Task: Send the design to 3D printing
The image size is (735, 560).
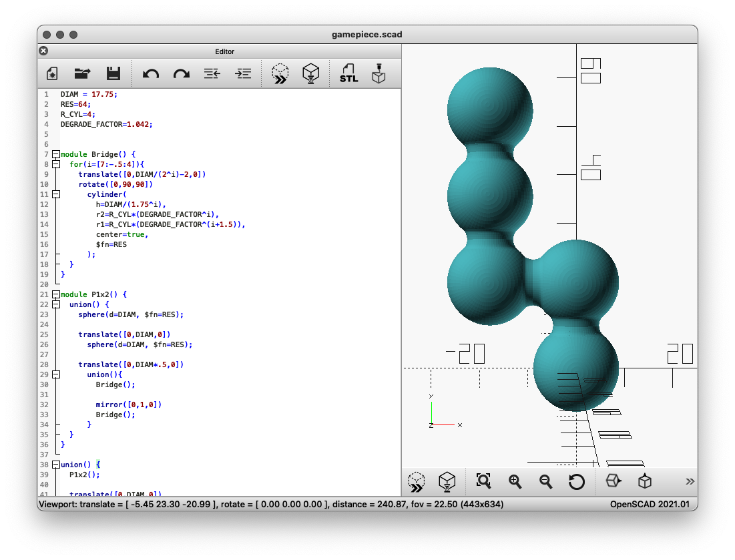Action: 379,74
